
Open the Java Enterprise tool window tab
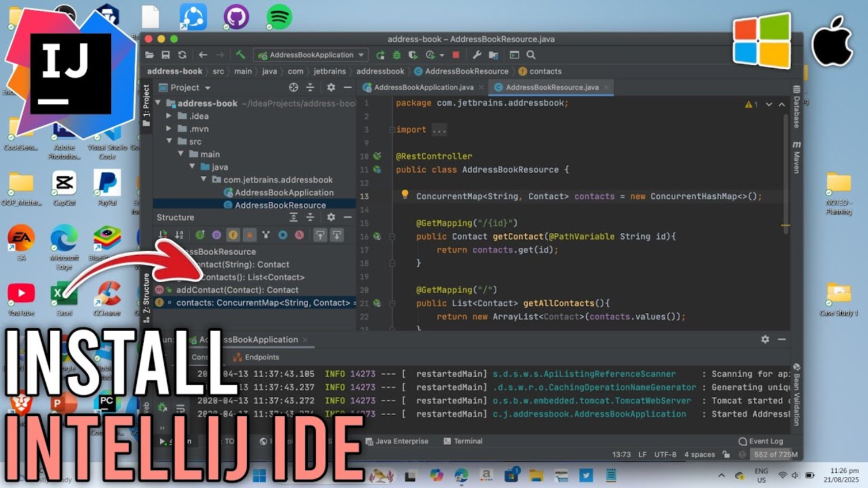click(x=397, y=441)
